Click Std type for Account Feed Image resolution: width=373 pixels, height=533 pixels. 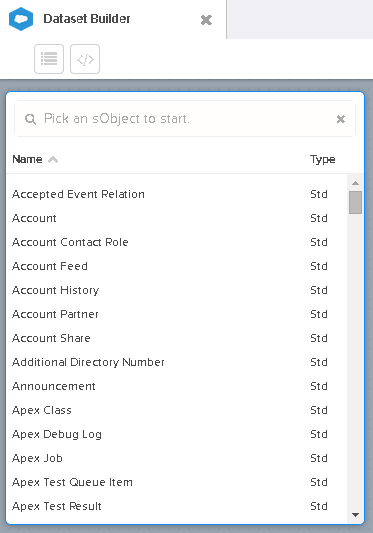[319, 266]
